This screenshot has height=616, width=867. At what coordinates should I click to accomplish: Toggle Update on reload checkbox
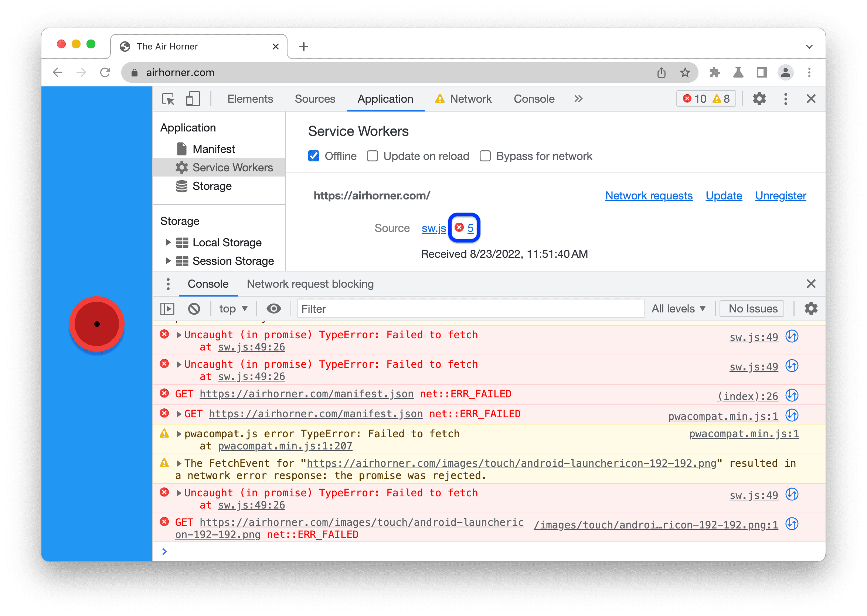371,156
